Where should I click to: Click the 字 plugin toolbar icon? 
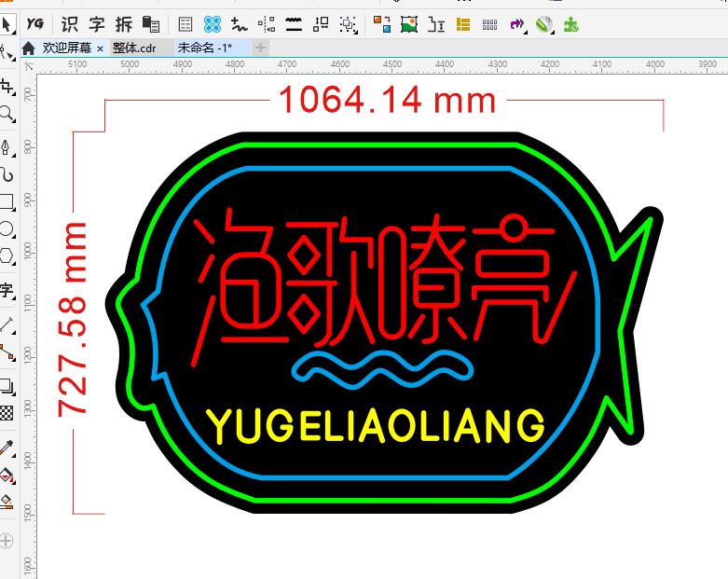point(97,24)
